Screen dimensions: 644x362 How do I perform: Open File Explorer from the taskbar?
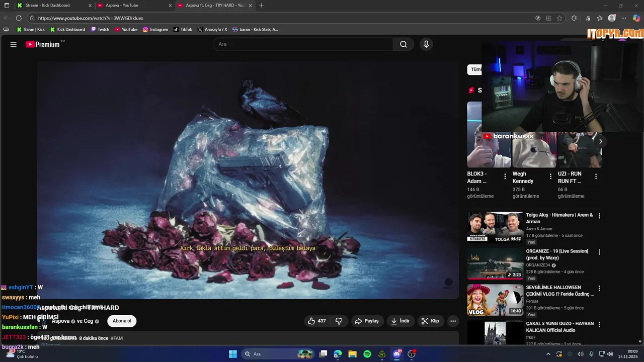pos(352,354)
